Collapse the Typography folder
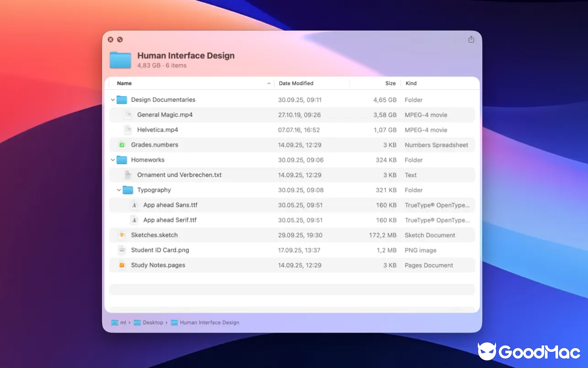This screenshot has height=368, width=588. click(x=119, y=190)
